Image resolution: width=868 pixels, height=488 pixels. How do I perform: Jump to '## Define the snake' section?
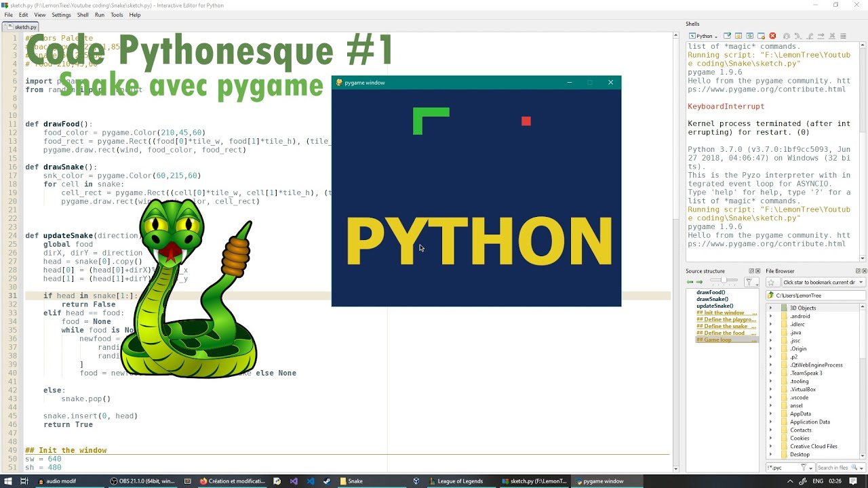click(x=726, y=326)
